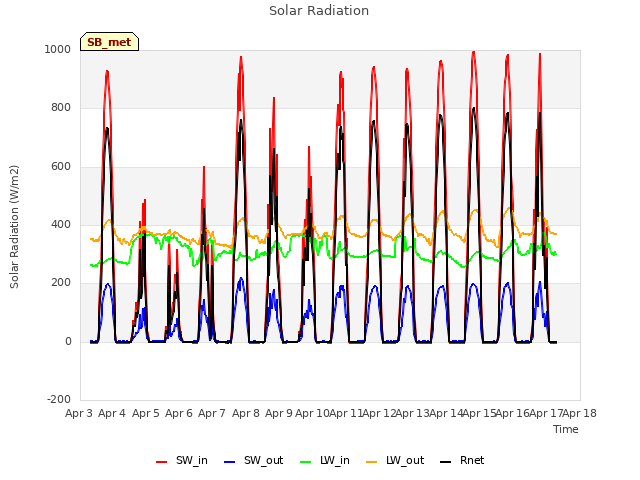
Task: Click the Apr 5 x-axis tick label
Action: pyautogui.click(x=146, y=413)
